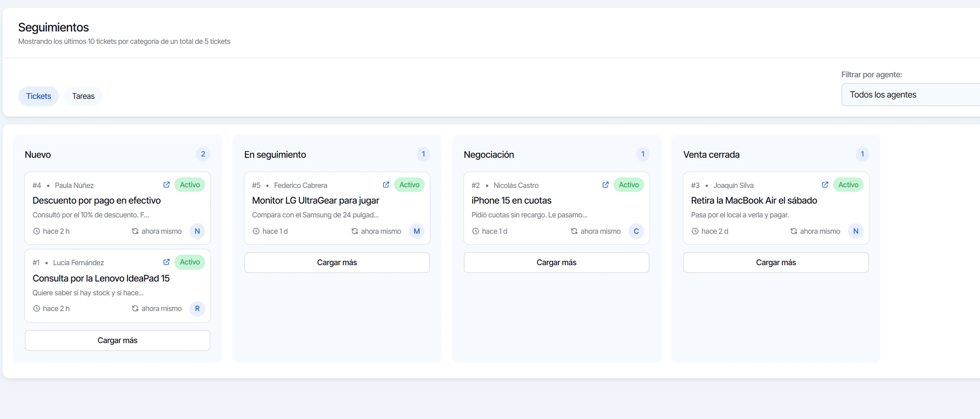Click agent avatar C on Nicolás Castro ticket
The image size is (980, 419).
coord(636,231)
